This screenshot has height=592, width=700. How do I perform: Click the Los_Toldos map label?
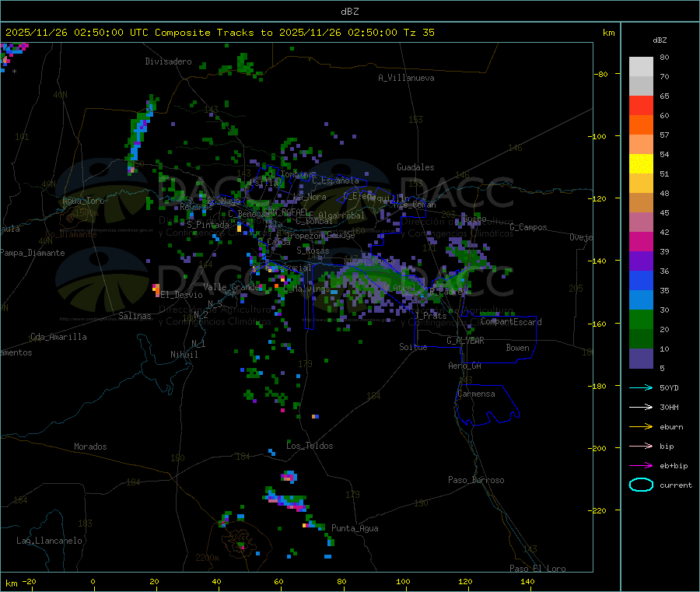tap(310, 446)
